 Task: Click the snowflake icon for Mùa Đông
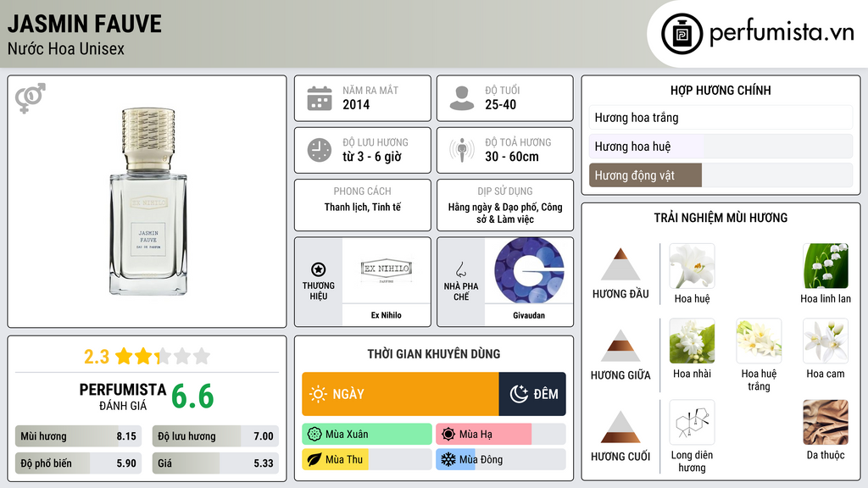pyautogui.click(x=448, y=459)
